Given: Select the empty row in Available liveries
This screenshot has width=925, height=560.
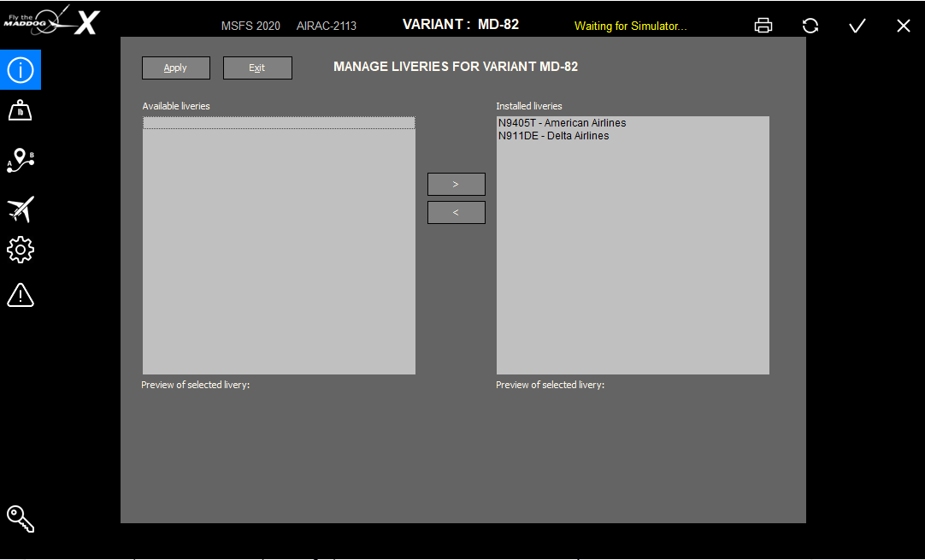Looking at the screenshot, I should pyautogui.click(x=279, y=123).
